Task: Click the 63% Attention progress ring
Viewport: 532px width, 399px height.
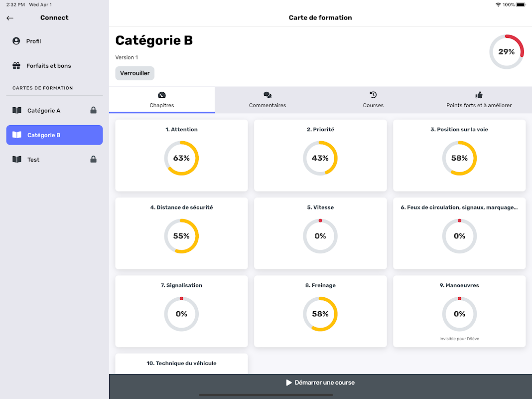Action: [181, 158]
